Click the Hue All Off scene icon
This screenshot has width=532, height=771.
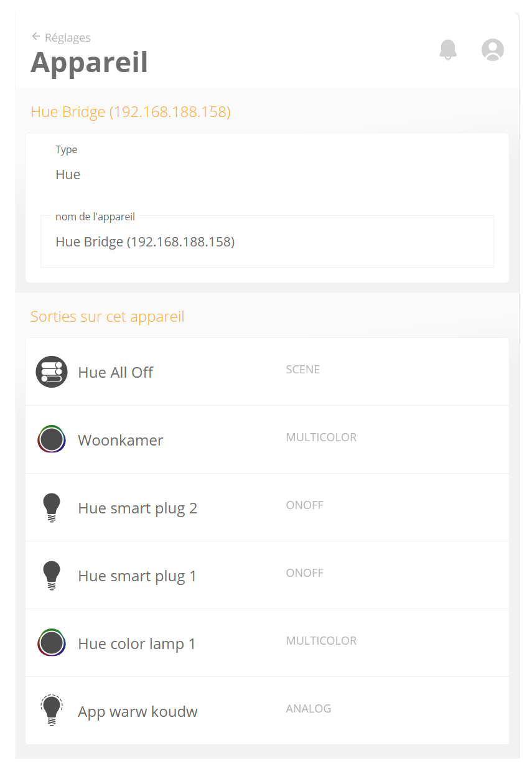click(x=51, y=372)
